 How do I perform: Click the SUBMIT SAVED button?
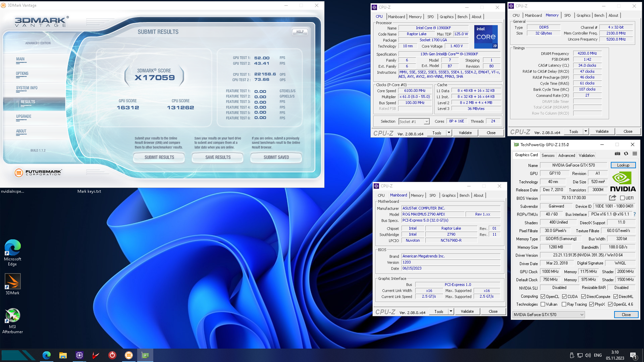pos(276,157)
